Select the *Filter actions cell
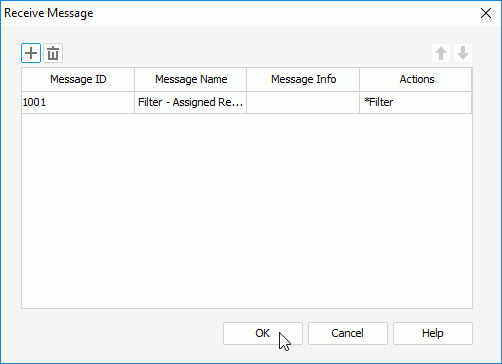The image size is (502, 364). click(416, 102)
